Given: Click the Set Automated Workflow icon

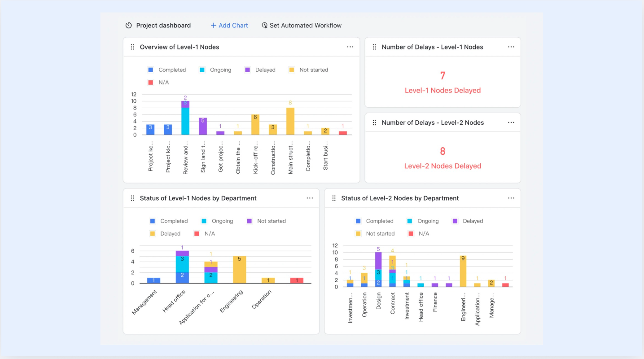Looking at the screenshot, I should pos(265,26).
